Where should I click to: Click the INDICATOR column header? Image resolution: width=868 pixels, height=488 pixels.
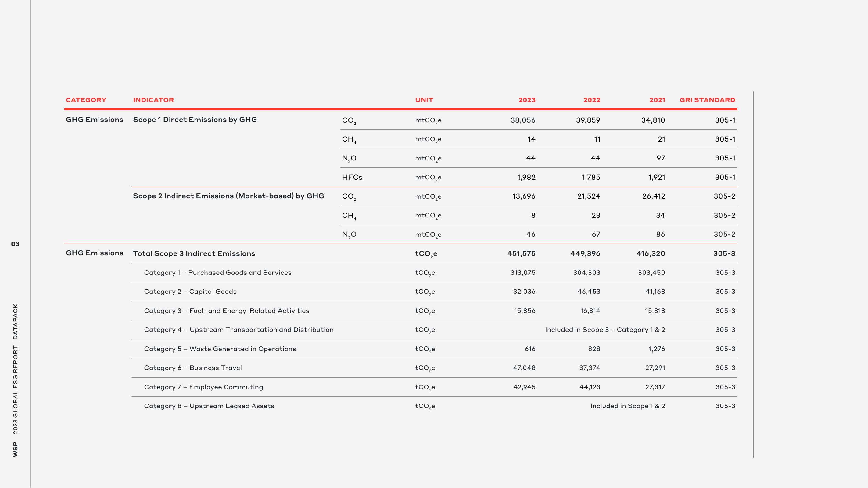153,100
